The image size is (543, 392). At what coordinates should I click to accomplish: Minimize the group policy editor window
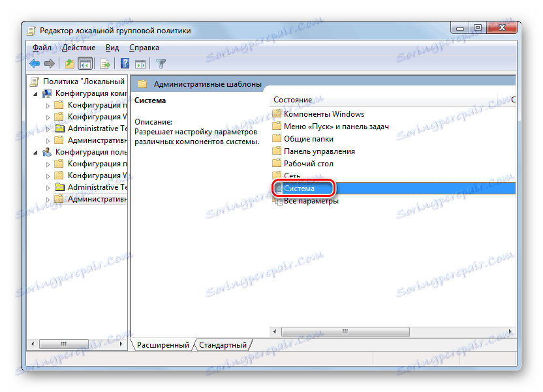point(460,28)
